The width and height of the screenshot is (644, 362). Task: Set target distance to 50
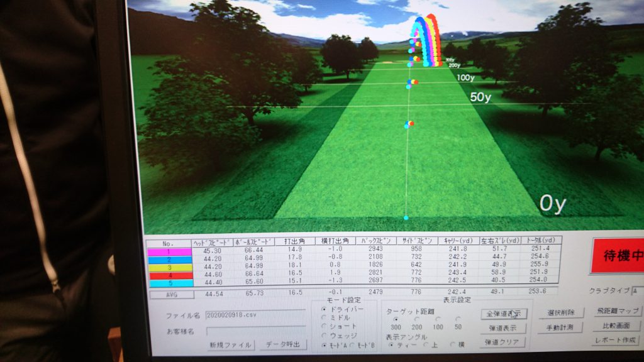[458, 319]
